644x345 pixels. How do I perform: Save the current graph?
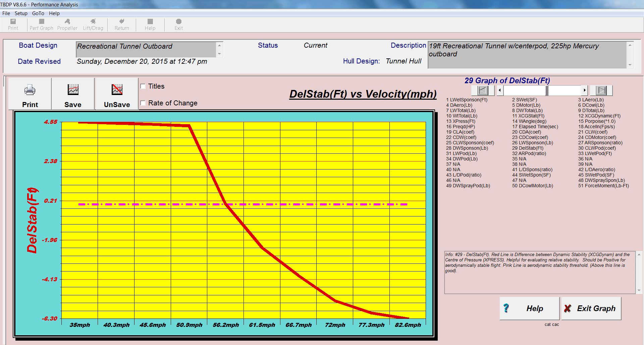click(x=73, y=94)
